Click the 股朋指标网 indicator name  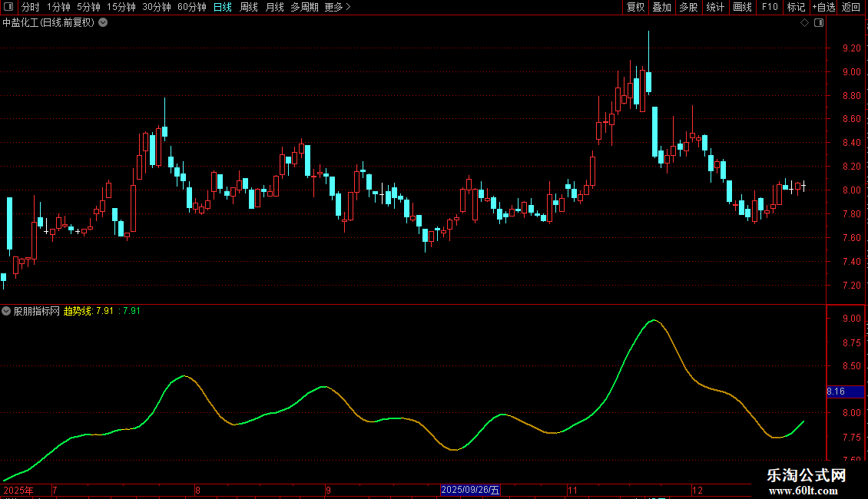tap(37, 311)
